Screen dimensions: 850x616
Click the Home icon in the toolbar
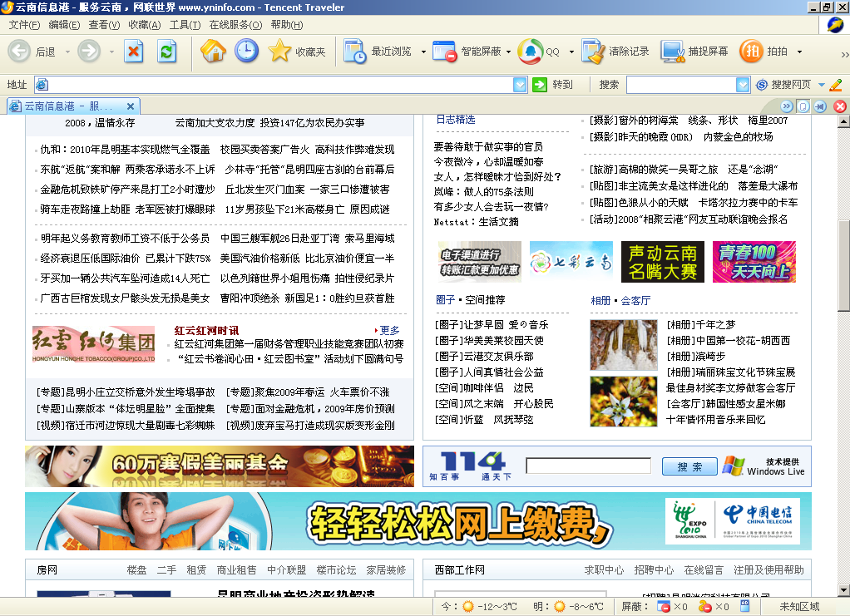click(213, 52)
